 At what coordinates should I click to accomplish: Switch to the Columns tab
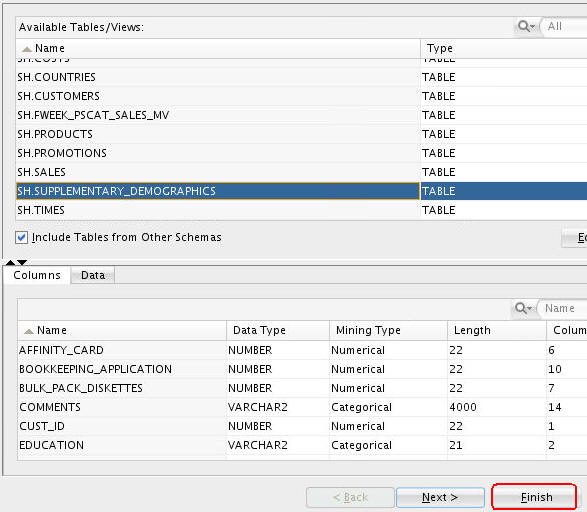click(x=37, y=275)
